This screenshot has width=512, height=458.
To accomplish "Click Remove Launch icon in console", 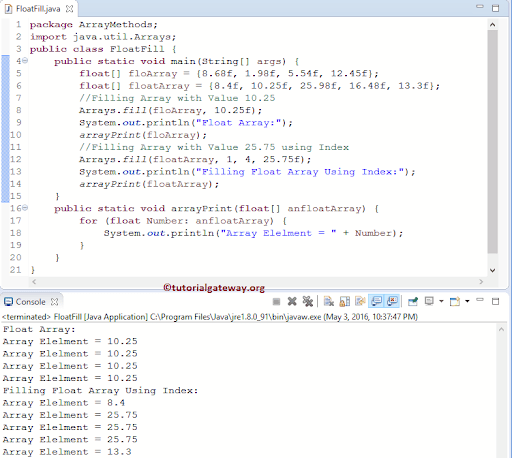I will [292, 301].
